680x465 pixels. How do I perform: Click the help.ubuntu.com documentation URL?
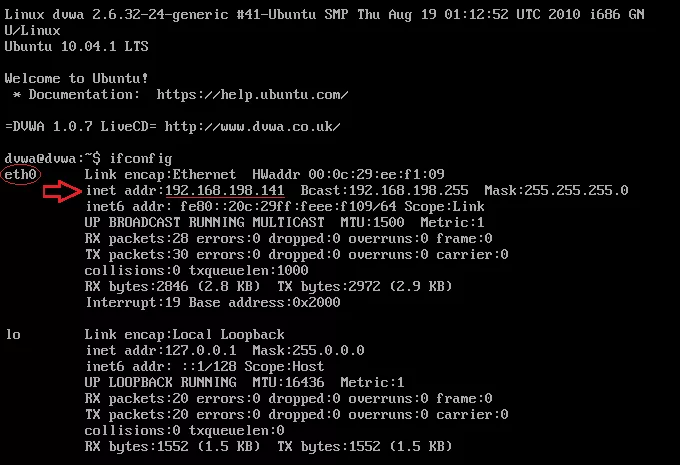252,95
